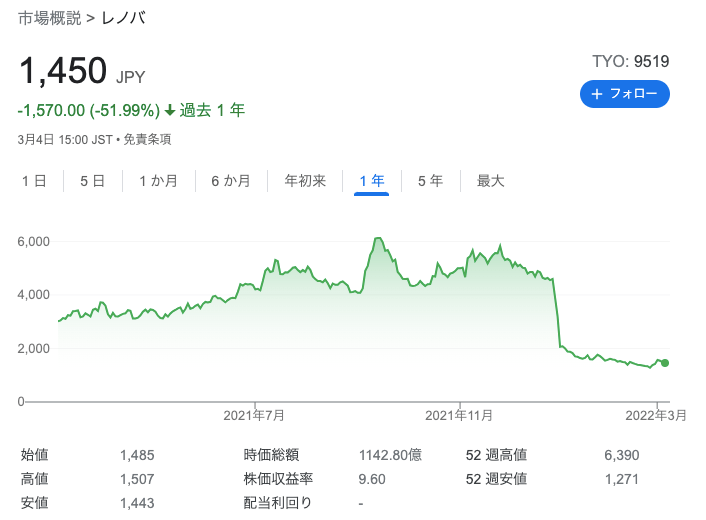Click the 52 週高値 label

pyautogui.click(x=496, y=455)
